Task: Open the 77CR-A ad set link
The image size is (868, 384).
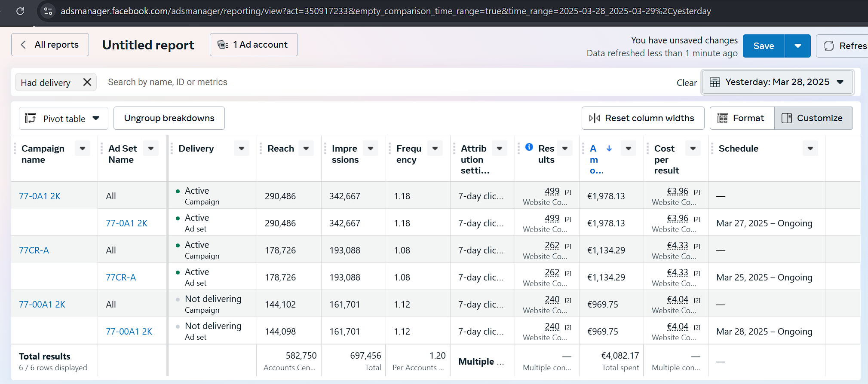Action: point(121,277)
